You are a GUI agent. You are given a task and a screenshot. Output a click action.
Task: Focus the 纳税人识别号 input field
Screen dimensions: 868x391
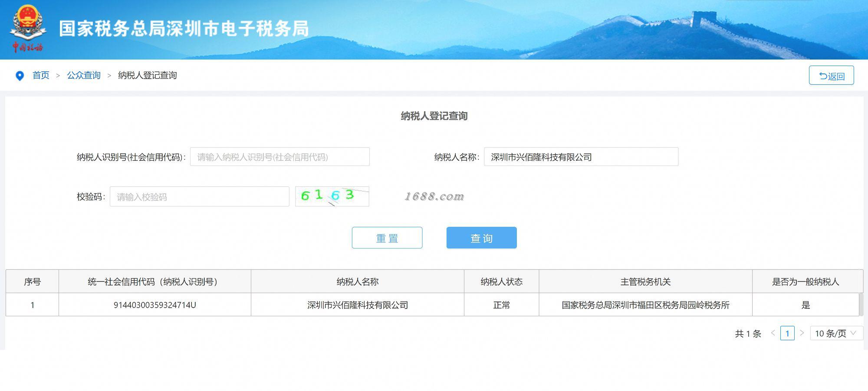280,157
